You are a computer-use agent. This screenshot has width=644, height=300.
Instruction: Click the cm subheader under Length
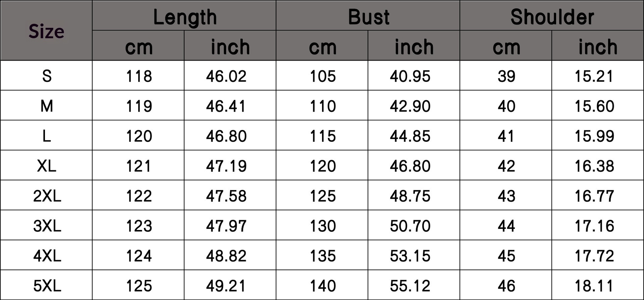139,47
